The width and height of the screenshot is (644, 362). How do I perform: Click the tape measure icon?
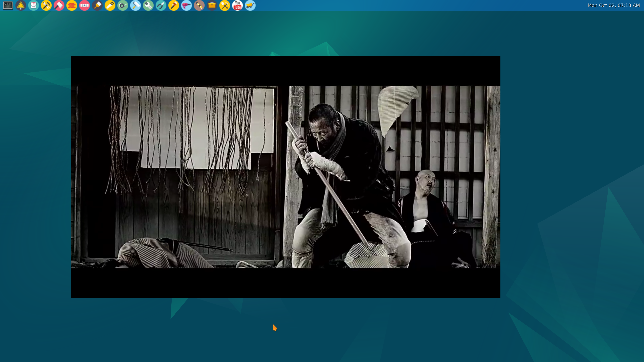coord(123,5)
